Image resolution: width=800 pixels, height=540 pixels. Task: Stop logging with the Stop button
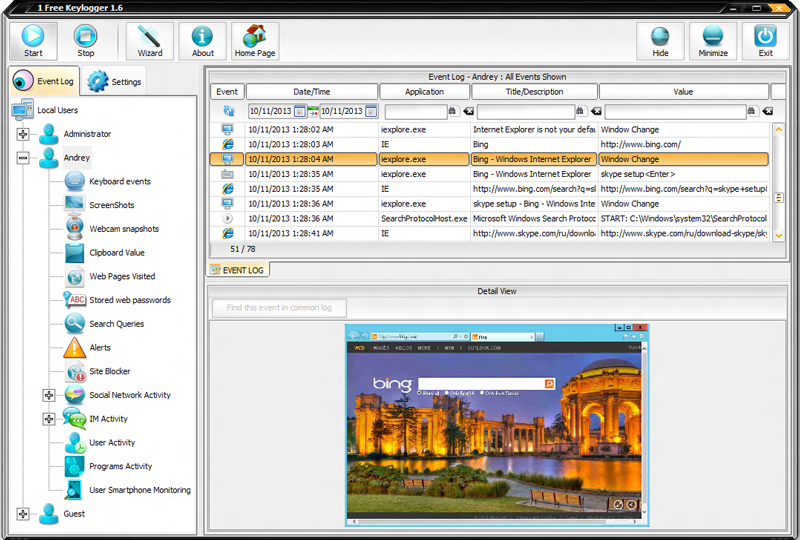[85, 41]
